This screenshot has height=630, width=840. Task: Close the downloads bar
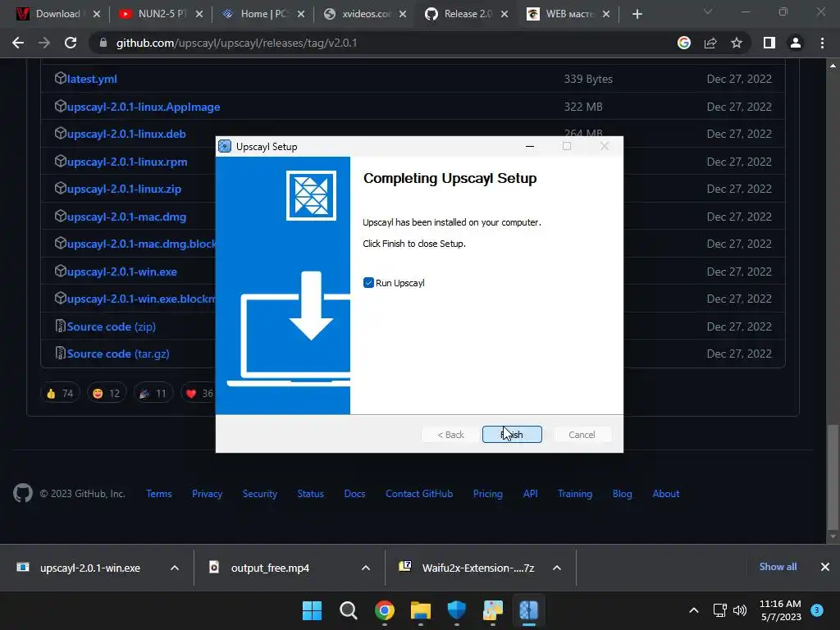pyautogui.click(x=825, y=567)
